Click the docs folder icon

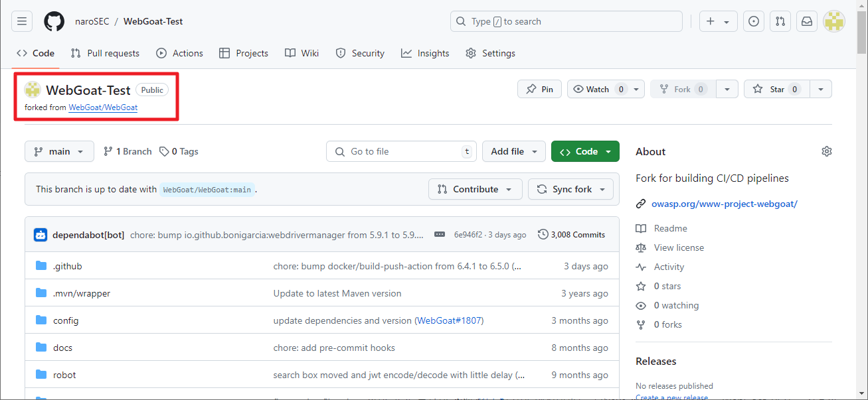41,348
